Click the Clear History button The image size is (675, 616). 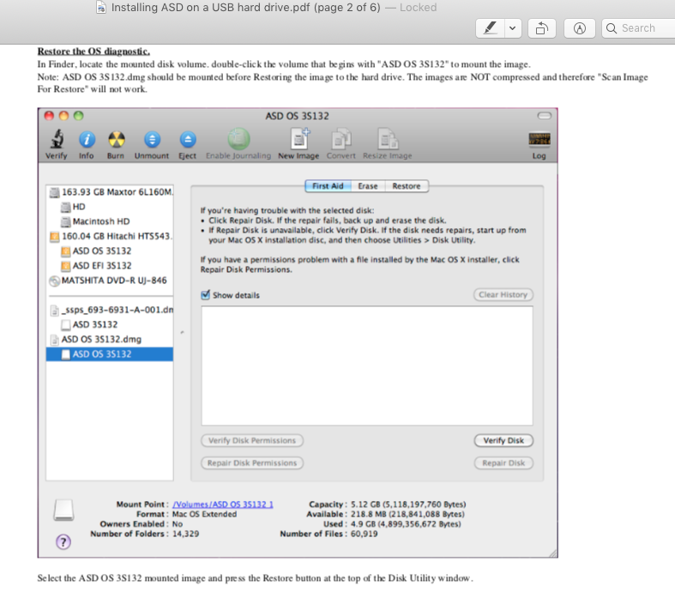(503, 295)
